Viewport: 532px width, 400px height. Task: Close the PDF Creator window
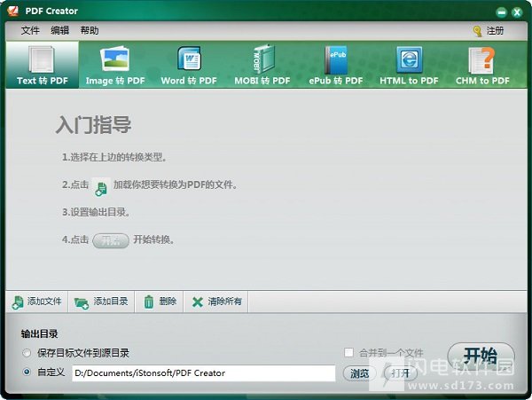pyautogui.click(x=517, y=12)
